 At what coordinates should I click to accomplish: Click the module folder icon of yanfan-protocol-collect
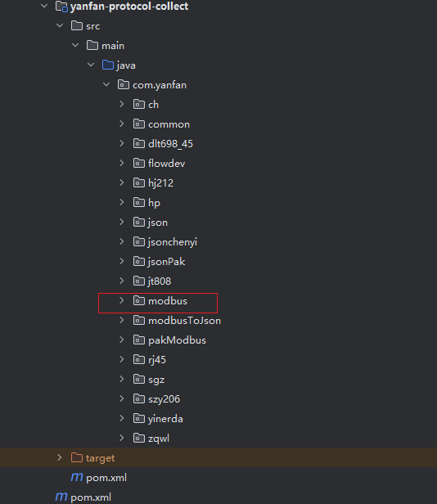[61, 7]
